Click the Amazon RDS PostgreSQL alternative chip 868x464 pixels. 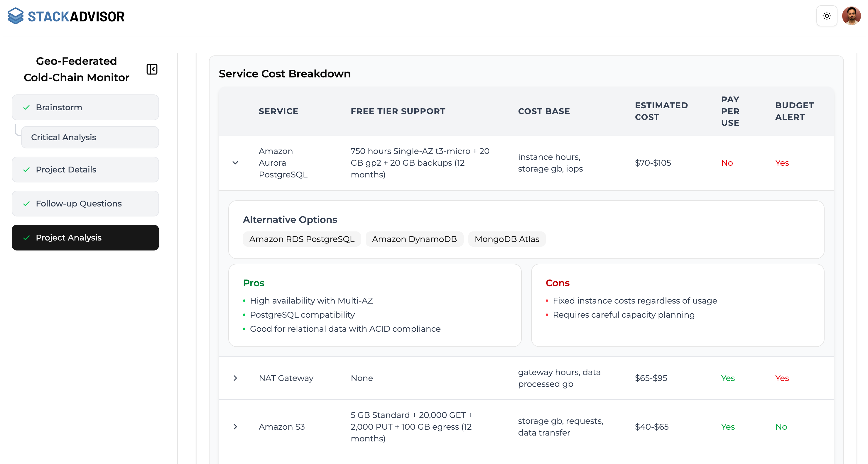[x=302, y=239]
